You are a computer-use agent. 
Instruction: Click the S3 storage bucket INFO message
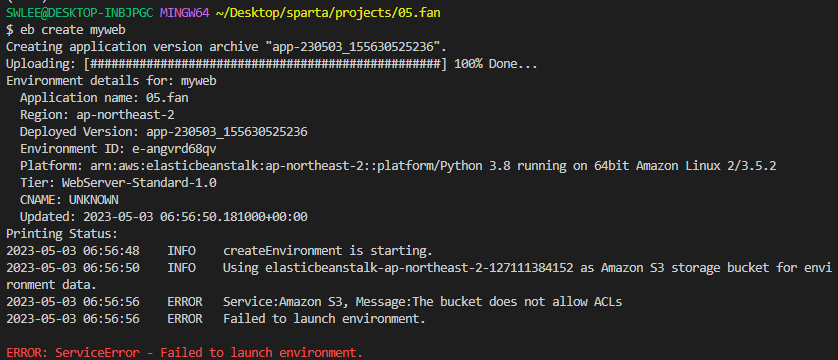tap(527, 268)
